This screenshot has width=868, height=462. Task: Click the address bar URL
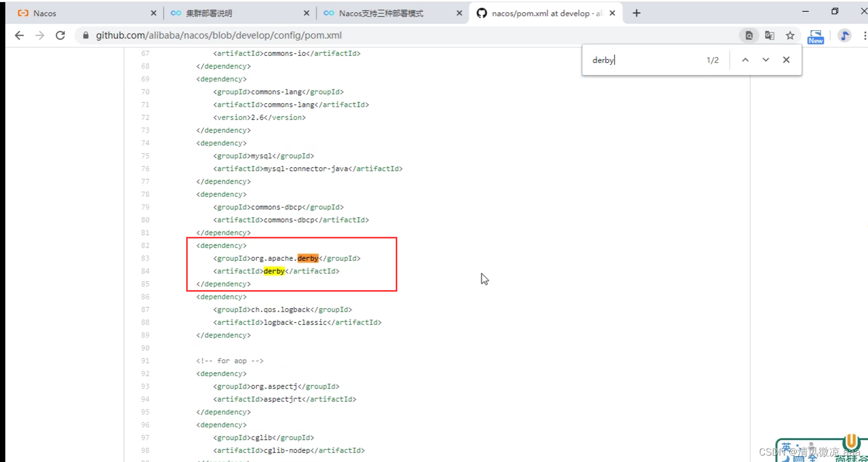pyautogui.click(x=219, y=35)
